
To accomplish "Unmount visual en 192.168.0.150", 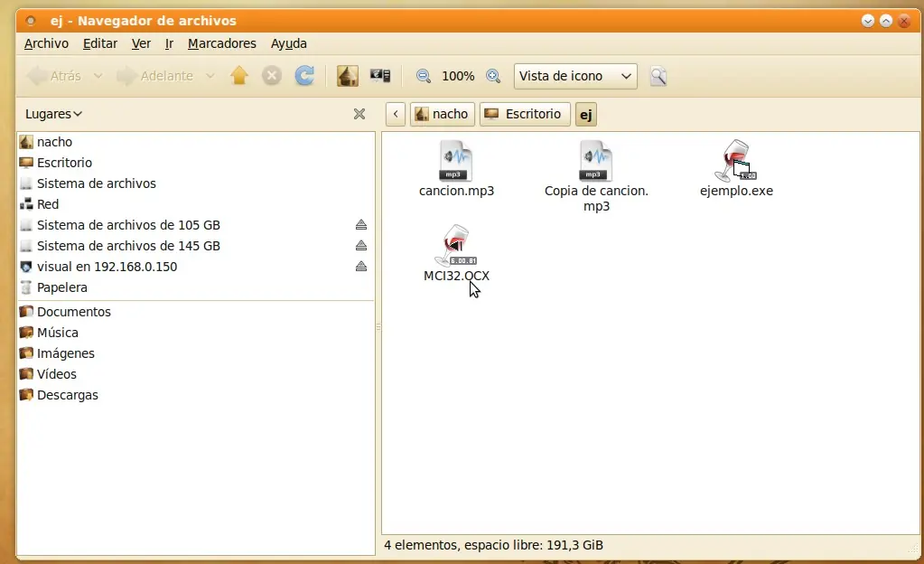I will coord(361,267).
